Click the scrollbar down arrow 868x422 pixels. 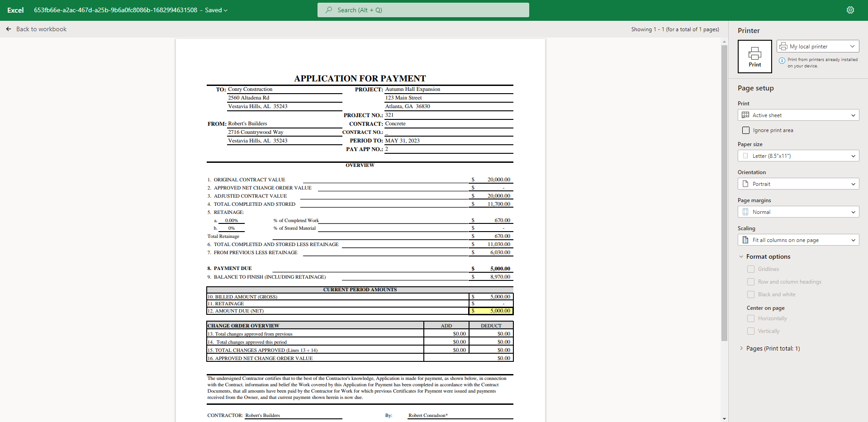pos(724,419)
